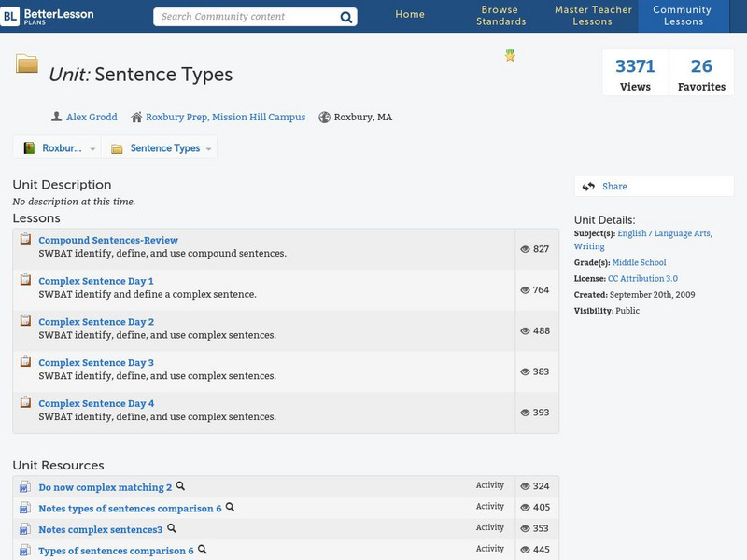Expand the Sentence Types breadcrumb dropdown arrow

[208, 149]
